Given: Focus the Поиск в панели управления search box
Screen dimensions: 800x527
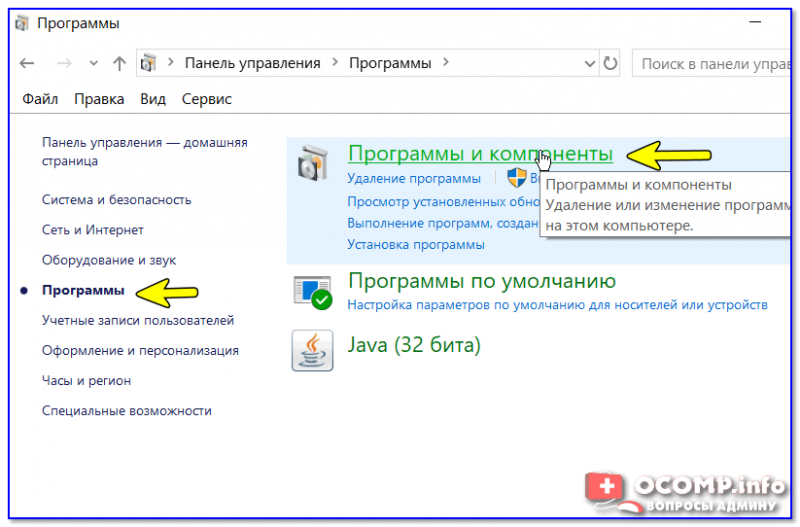Looking at the screenshot, I should click(711, 63).
